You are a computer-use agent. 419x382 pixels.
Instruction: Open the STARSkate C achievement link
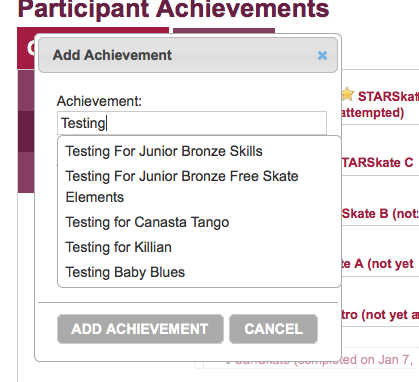(x=378, y=162)
